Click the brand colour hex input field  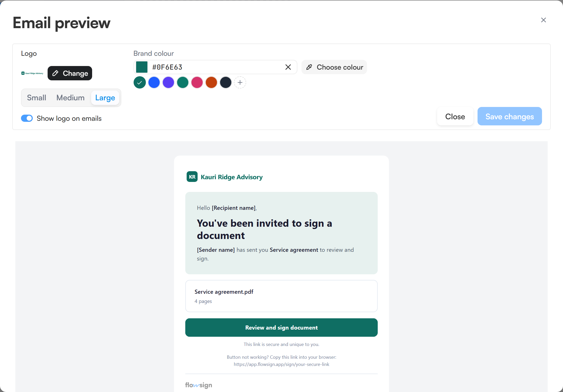click(215, 67)
